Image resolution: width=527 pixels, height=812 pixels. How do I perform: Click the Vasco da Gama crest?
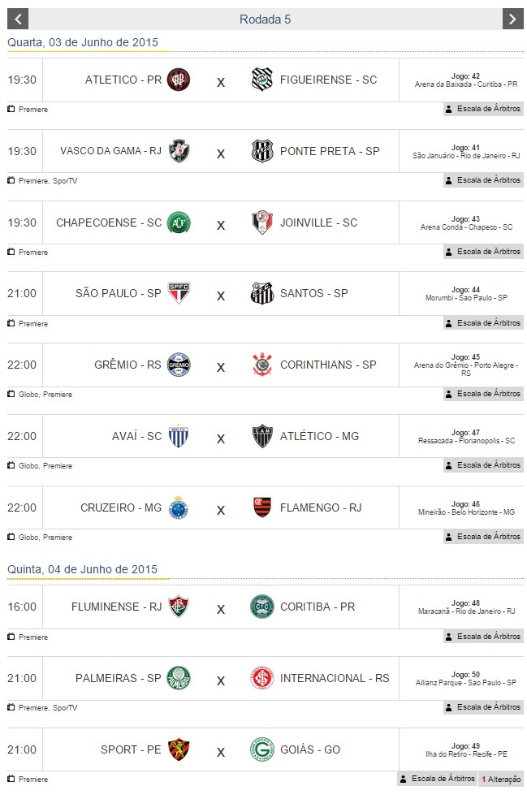tap(179, 151)
